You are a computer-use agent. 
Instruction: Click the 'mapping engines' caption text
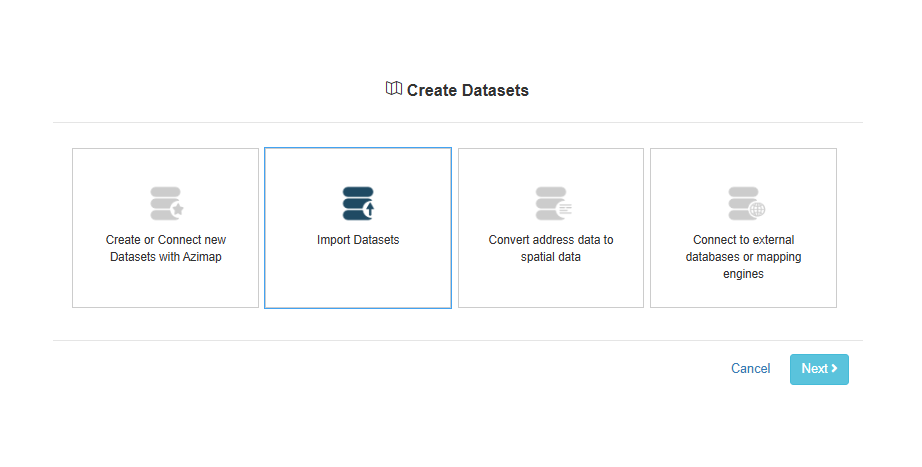point(762,265)
